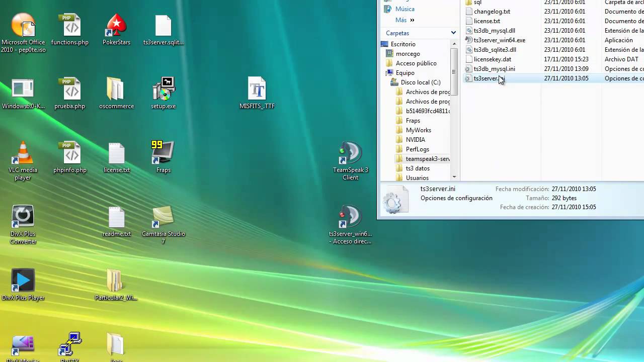Select setup.exe desktop icon
Viewport: 644px width, 362px height.
[164, 94]
